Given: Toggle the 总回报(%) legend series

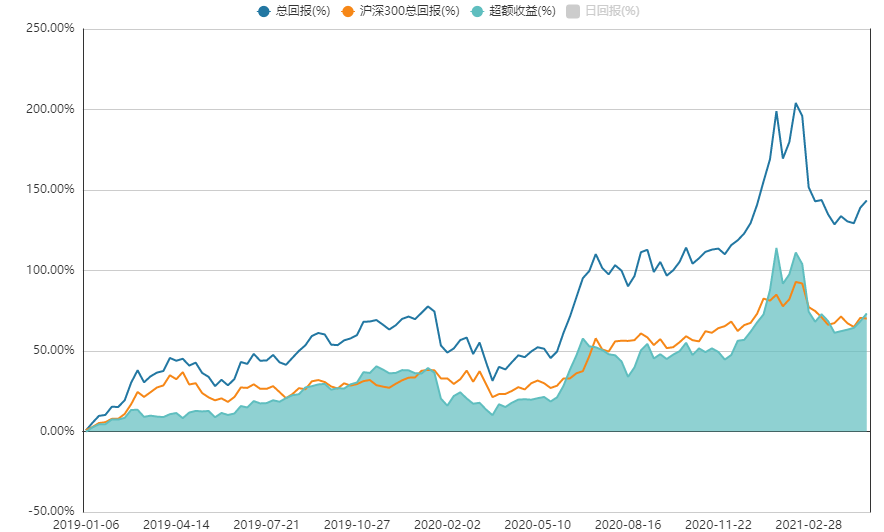Looking at the screenshot, I should coord(293,11).
